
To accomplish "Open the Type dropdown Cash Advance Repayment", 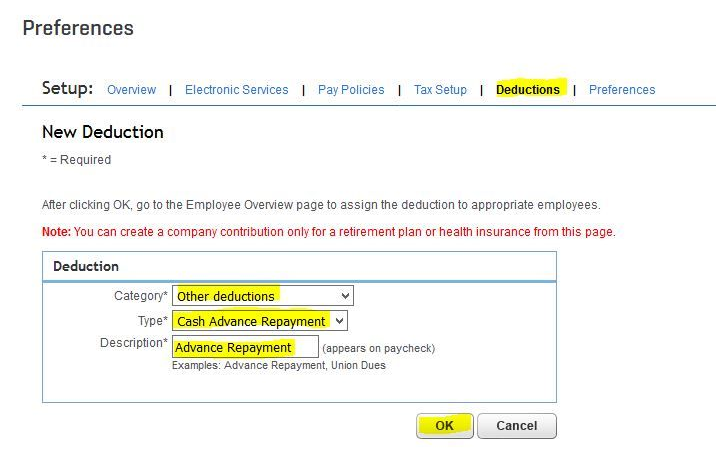I will pos(260,321).
